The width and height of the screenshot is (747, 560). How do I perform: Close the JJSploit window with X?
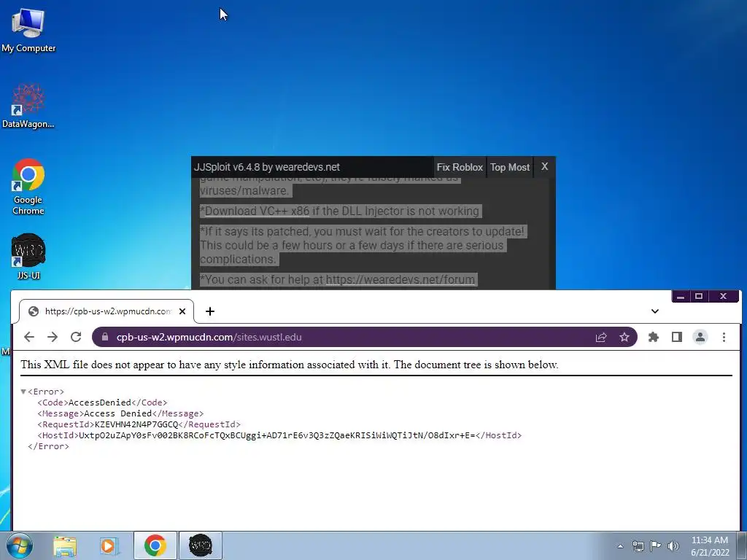pyautogui.click(x=544, y=167)
